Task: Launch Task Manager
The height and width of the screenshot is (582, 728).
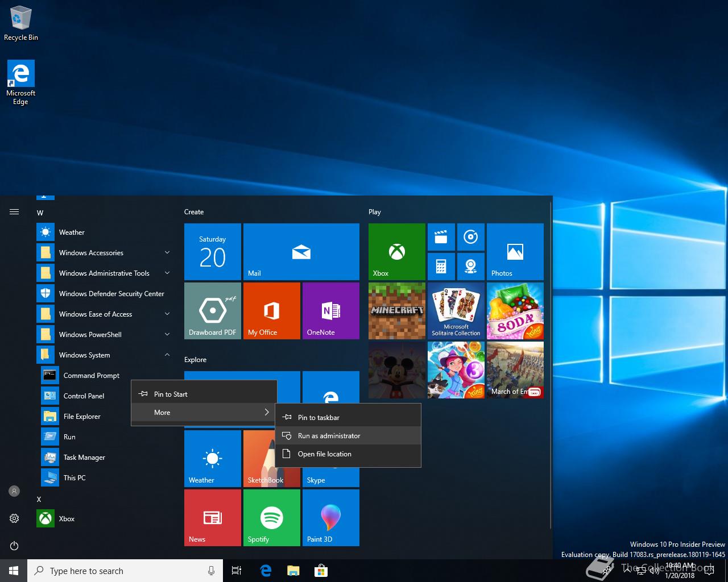Action: click(x=105, y=457)
